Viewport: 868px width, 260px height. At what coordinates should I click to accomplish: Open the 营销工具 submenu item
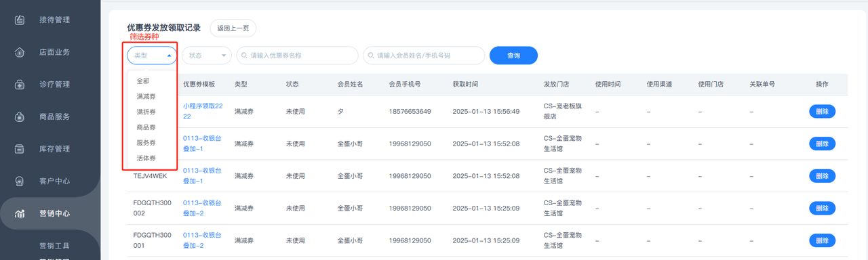[54, 246]
